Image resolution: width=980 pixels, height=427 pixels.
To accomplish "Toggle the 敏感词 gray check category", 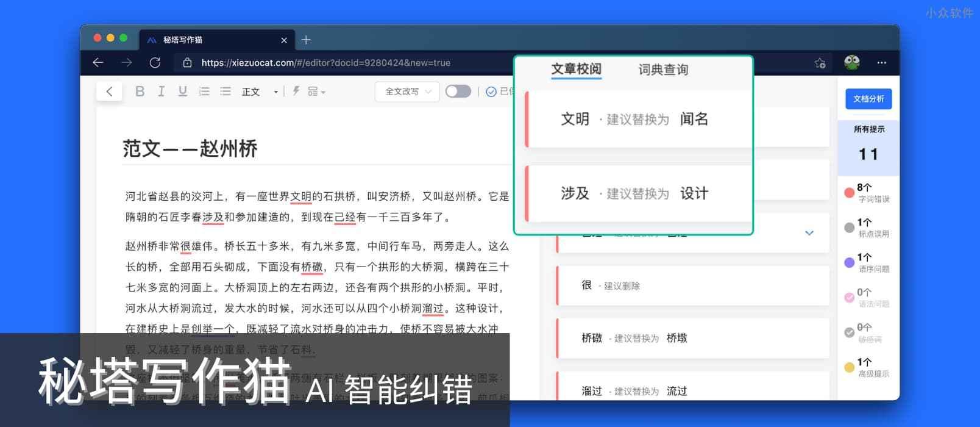I will (868, 332).
